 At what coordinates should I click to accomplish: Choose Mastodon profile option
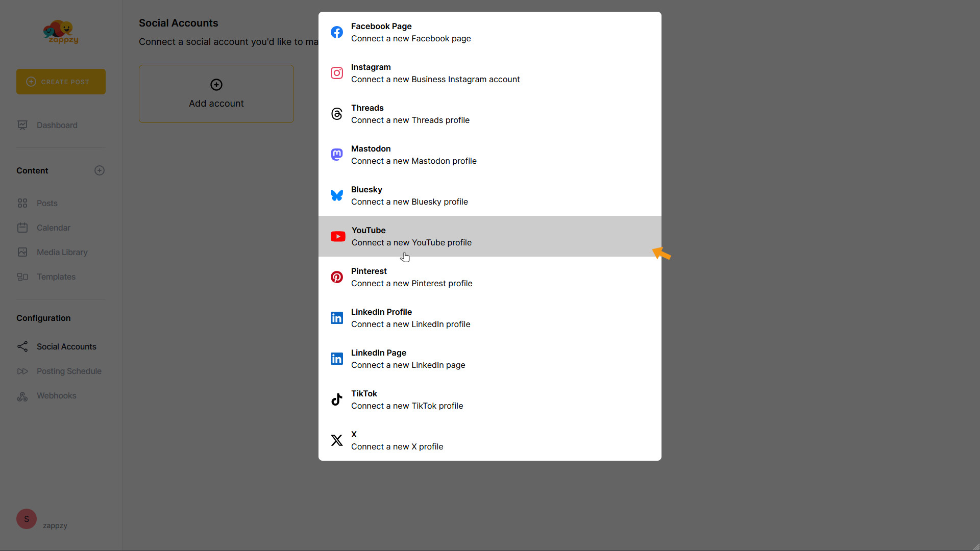coord(490,155)
